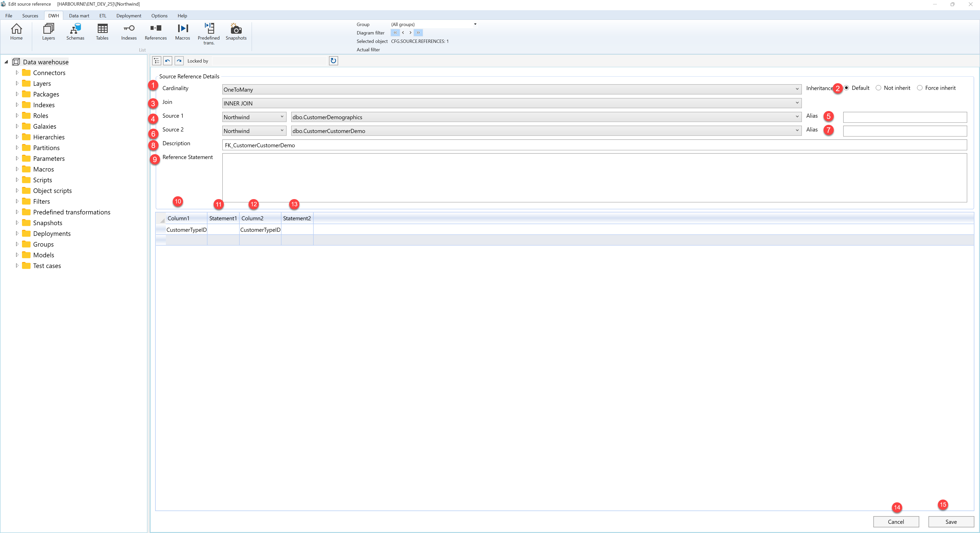Jump to first diagram filter
Screen dimensions: 980x533
point(395,33)
